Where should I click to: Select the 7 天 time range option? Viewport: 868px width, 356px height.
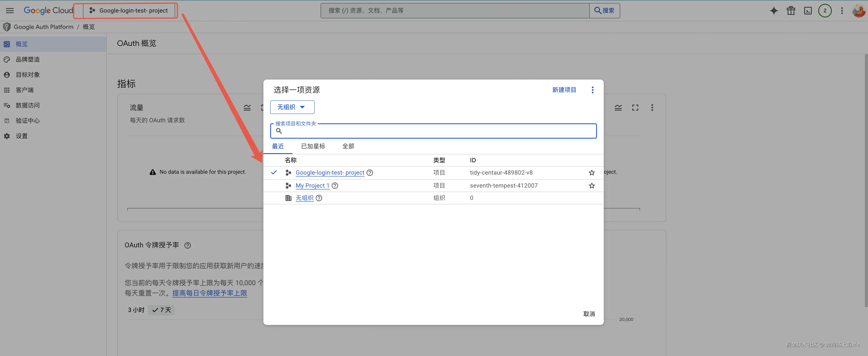coord(161,310)
